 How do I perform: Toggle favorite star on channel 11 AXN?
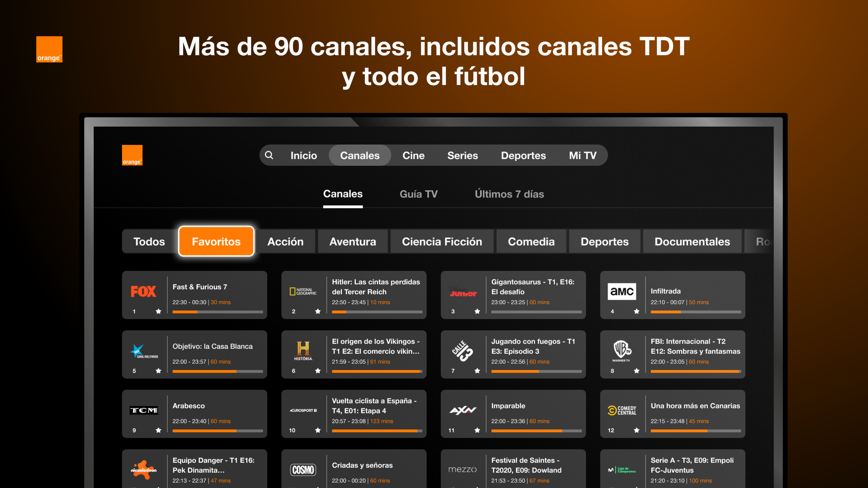477,430
